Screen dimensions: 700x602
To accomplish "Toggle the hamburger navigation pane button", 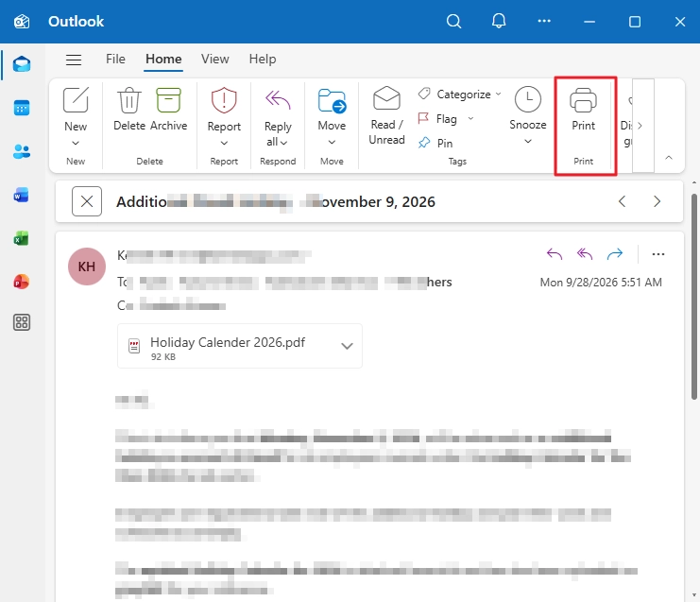I will click(74, 60).
